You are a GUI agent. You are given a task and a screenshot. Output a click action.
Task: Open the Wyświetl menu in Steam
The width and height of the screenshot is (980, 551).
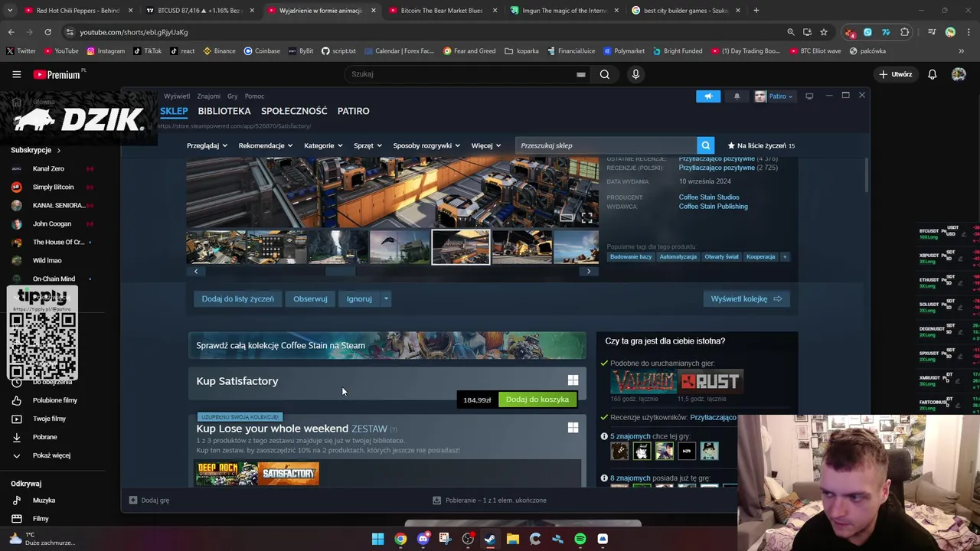click(x=177, y=96)
